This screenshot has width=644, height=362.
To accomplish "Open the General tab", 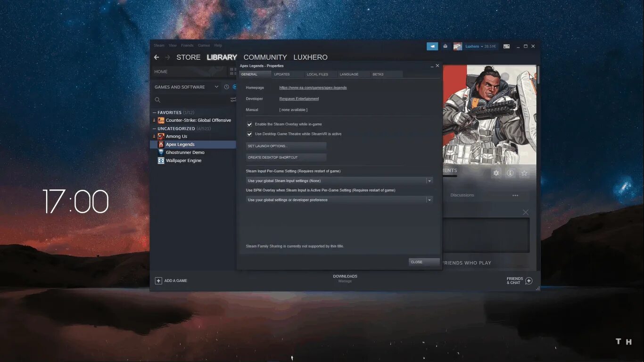I will click(255, 74).
